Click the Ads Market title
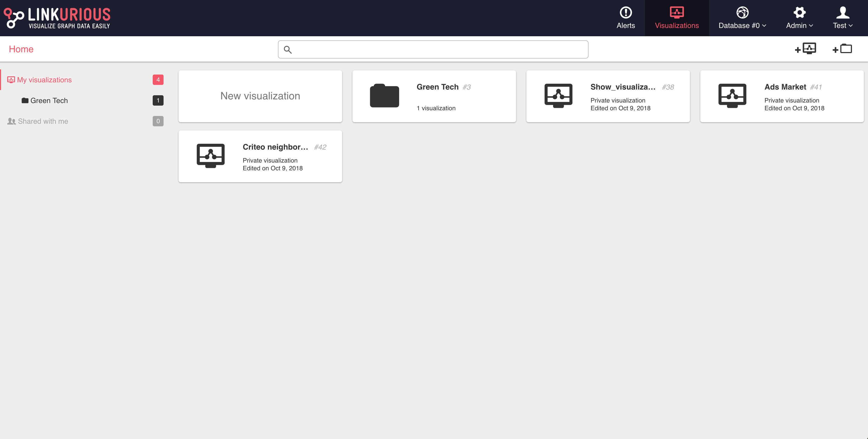The width and height of the screenshot is (868, 439). point(785,87)
